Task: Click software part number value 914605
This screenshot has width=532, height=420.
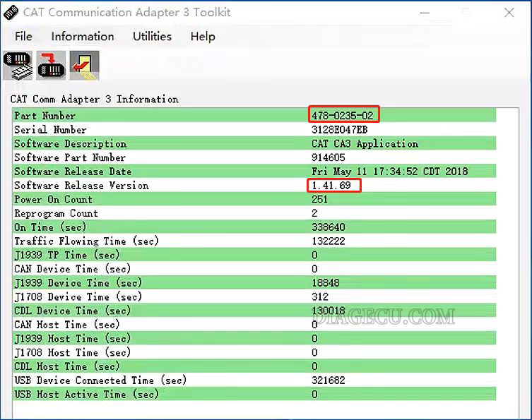Action: pyautogui.click(x=329, y=157)
